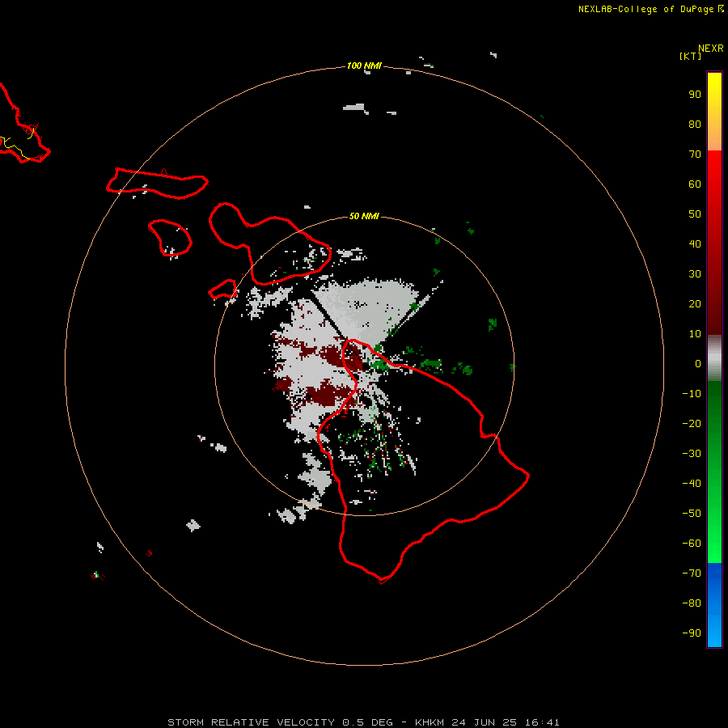Click the 20 value on the velocity scale
Image resolution: width=728 pixels, height=728 pixels.
695,304
